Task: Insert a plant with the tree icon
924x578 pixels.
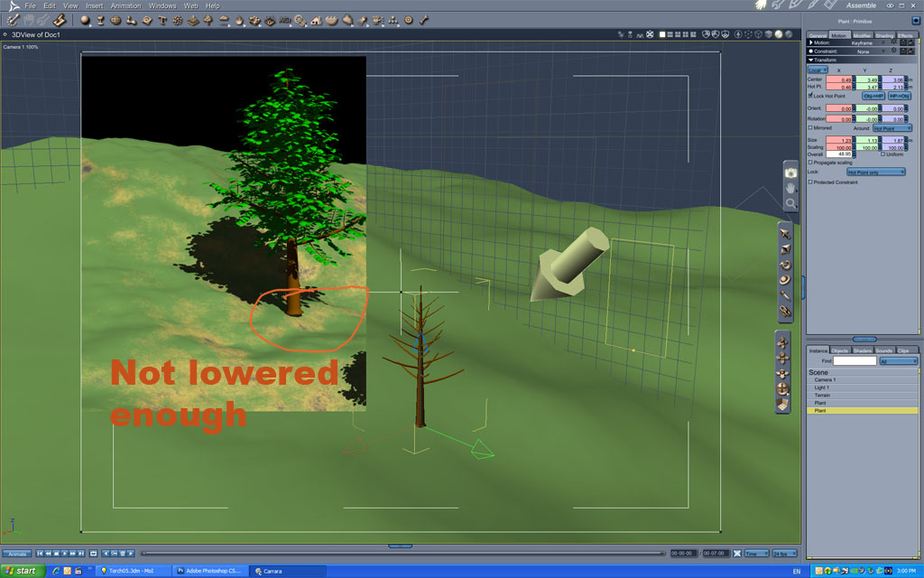Action: tap(208, 20)
